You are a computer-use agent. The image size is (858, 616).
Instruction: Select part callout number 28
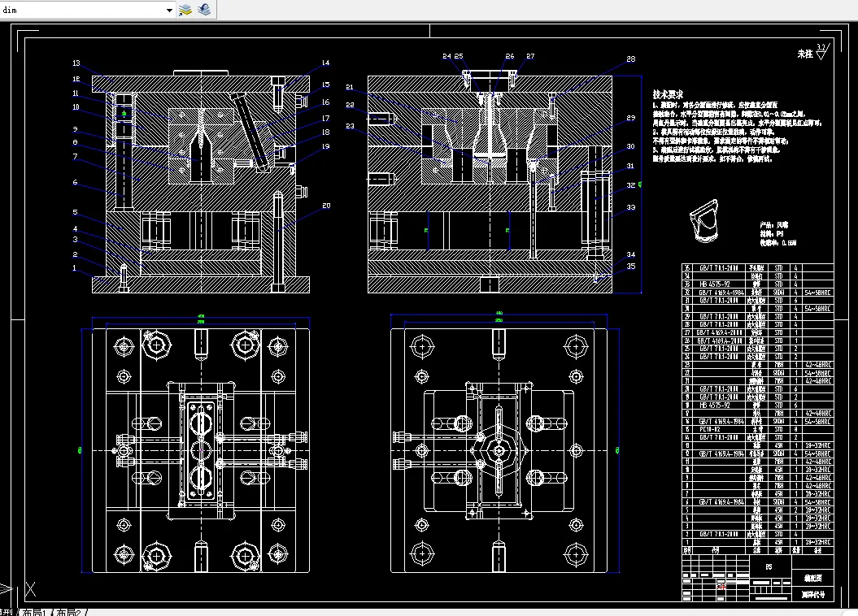[631, 59]
